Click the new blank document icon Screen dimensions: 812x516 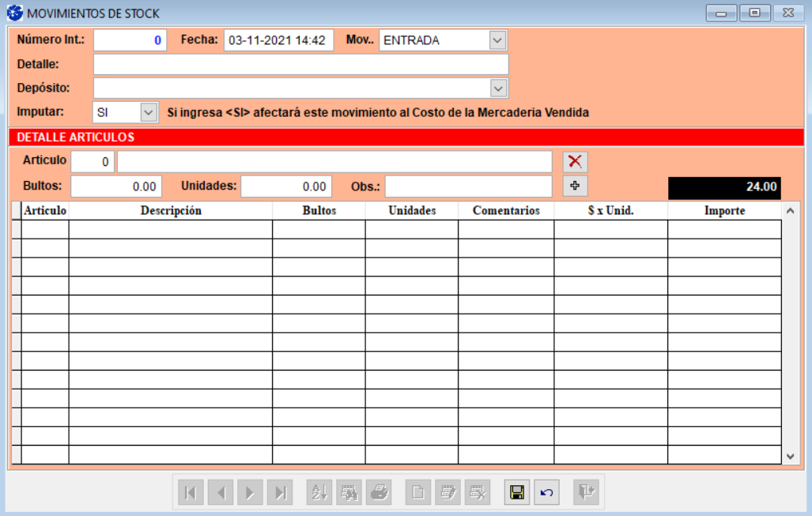click(x=418, y=492)
